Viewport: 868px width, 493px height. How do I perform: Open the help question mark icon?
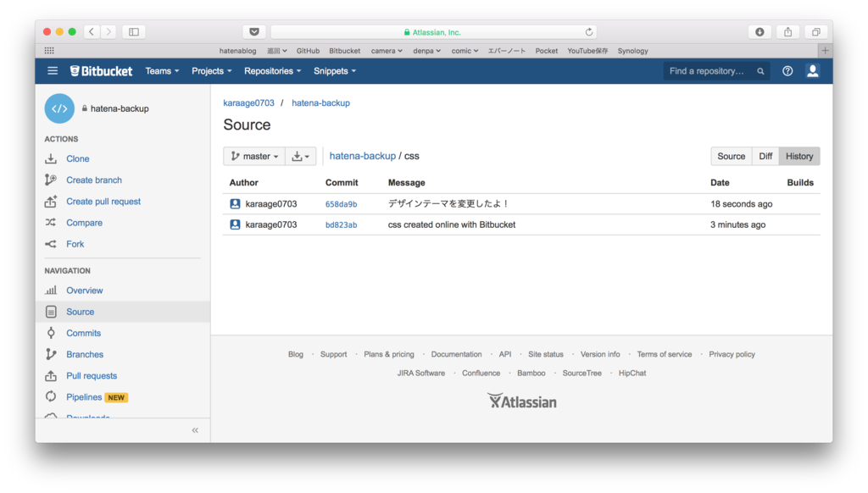point(787,71)
